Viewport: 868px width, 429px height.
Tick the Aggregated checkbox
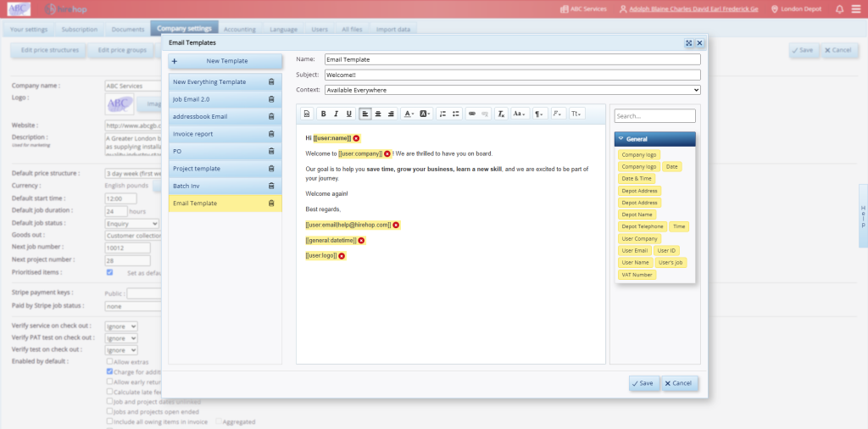[x=219, y=421]
